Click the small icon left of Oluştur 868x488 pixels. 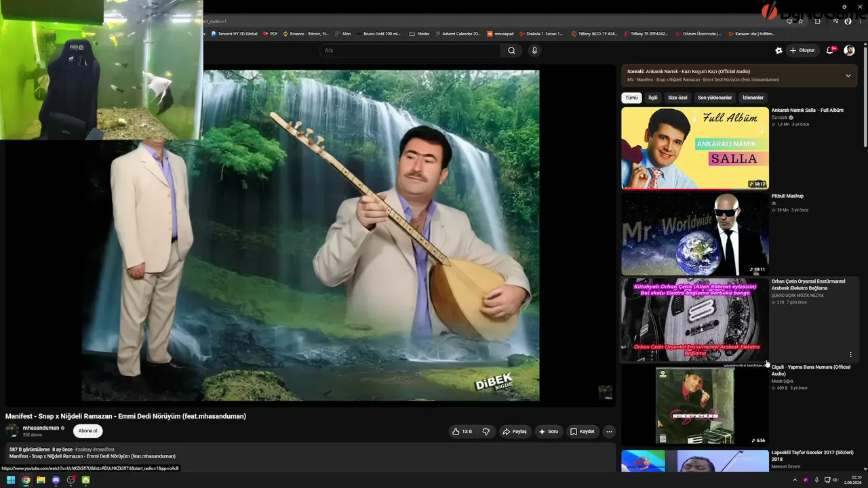[x=778, y=50]
